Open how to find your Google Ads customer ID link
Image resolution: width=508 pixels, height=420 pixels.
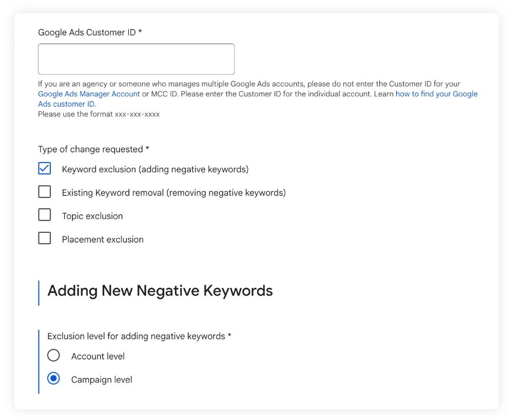[436, 94]
